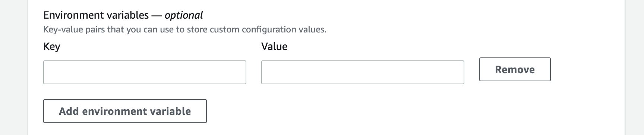Focus the empty text box under Key
This screenshot has height=135, width=644.
point(145,72)
